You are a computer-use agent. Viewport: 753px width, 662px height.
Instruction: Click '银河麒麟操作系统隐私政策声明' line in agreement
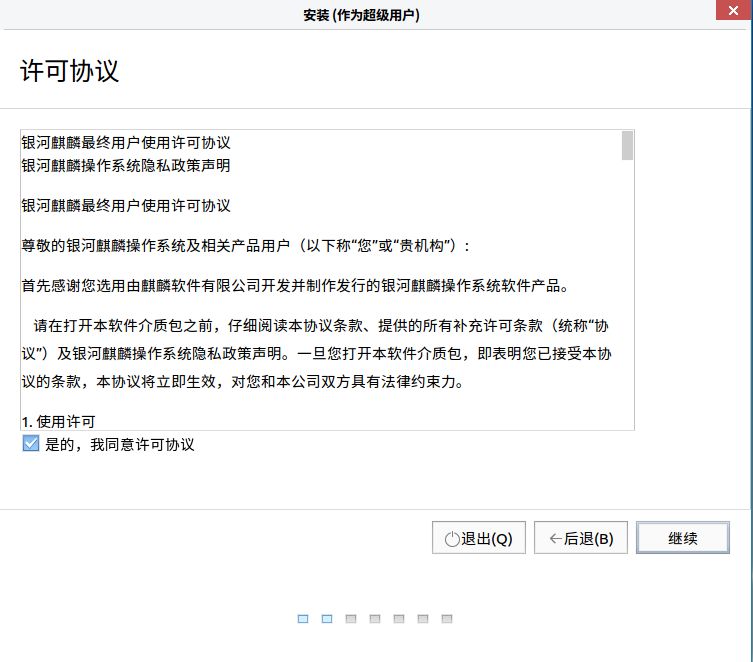pyautogui.click(x=126, y=166)
